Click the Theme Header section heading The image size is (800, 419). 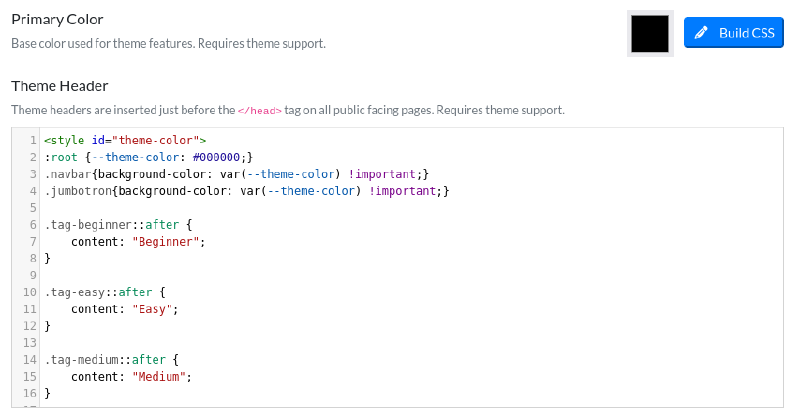59,86
